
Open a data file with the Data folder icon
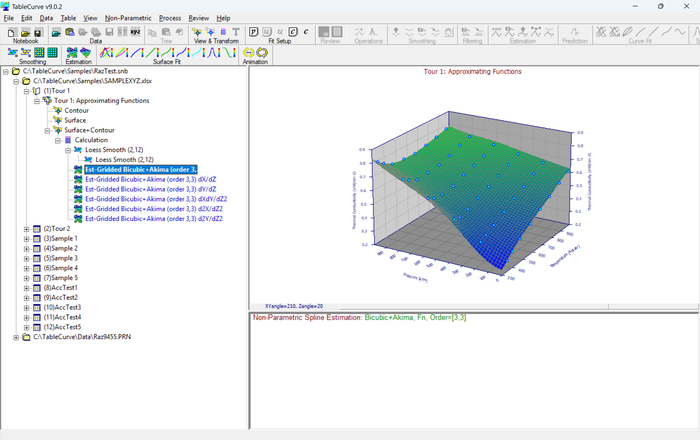56,32
